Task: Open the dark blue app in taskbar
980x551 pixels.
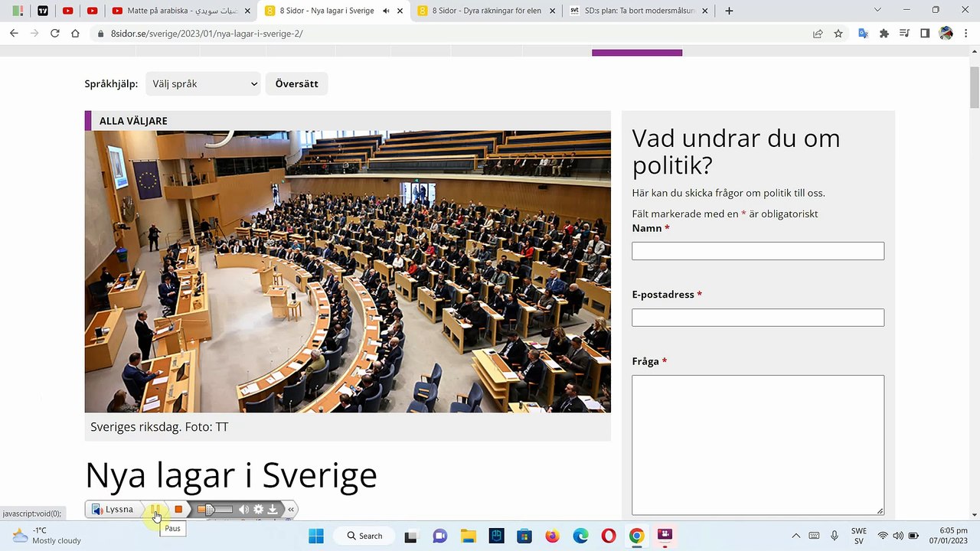Action: tap(496, 536)
